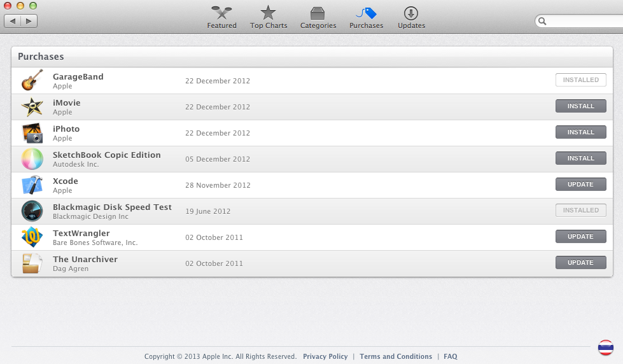Open the Privacy Policy link
The image size is (623, 364).
(325, 356)
